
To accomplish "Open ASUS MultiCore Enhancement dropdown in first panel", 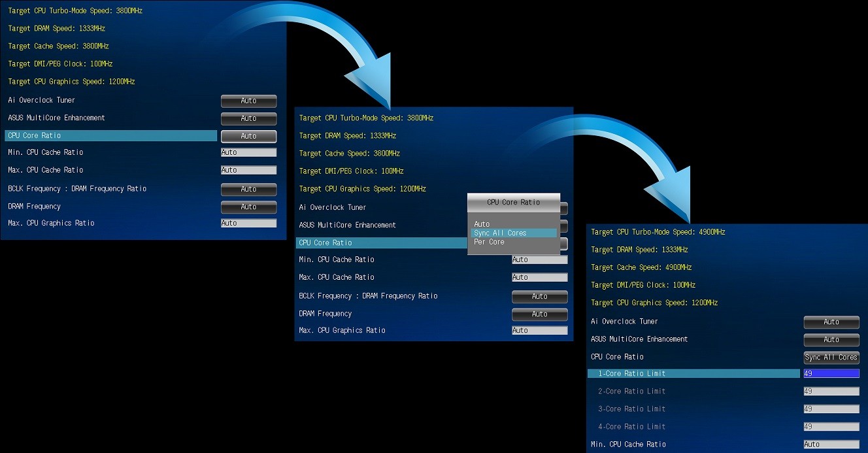I will pyautogui.click(x=248, y=118).
